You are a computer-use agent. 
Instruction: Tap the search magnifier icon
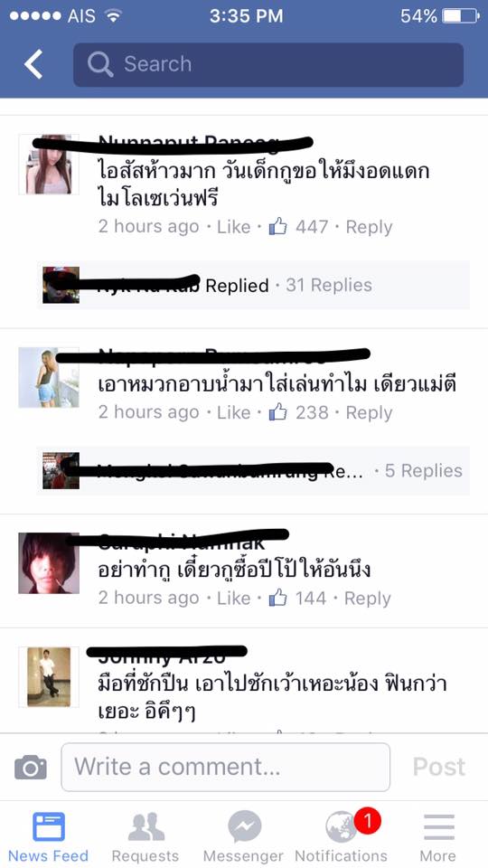[100, 64]
